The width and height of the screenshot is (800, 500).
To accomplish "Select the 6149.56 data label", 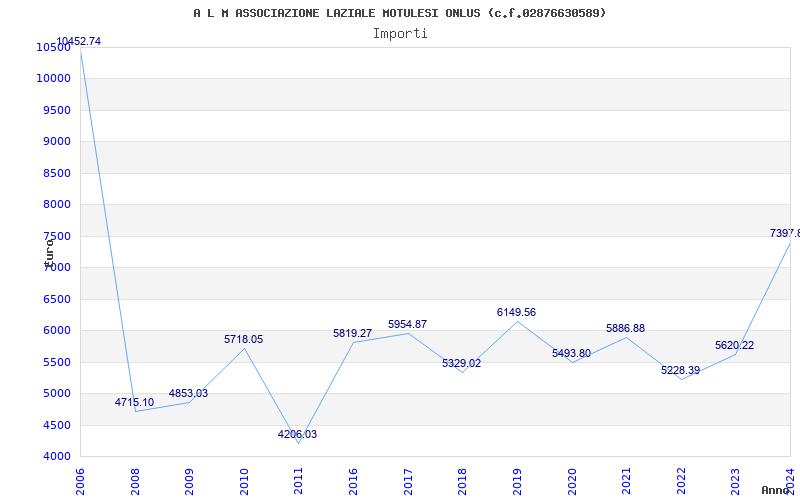I will click(516, 313).
